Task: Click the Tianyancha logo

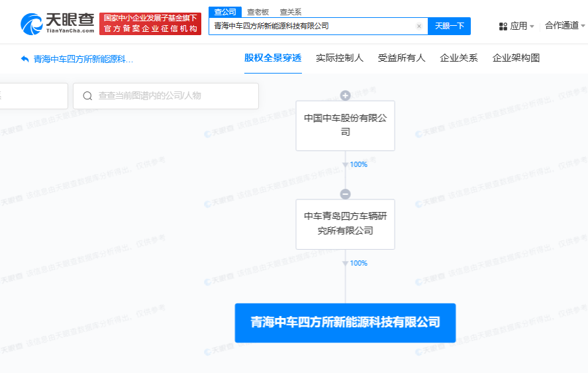Action: (58, 24)
